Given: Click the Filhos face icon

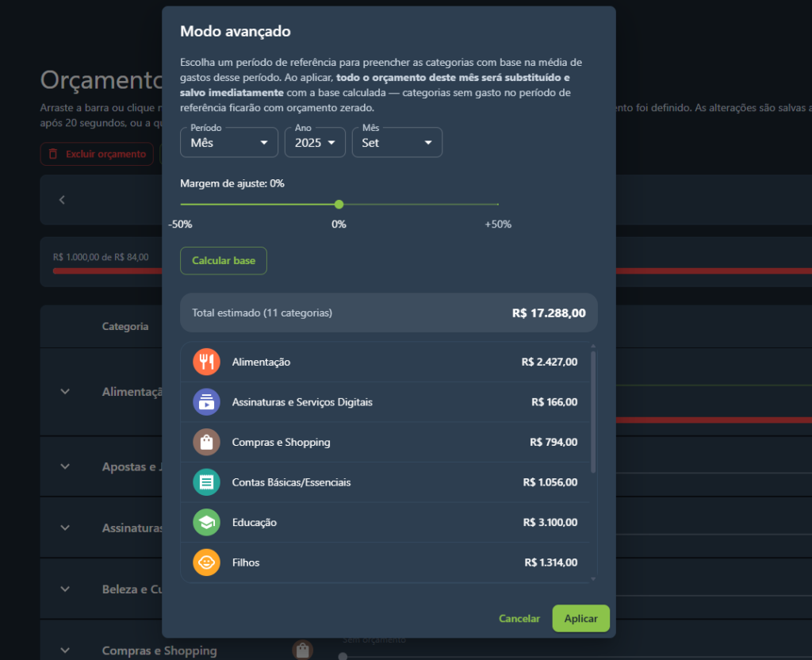Looking at the screenshot, I should click(x=206, y=562).
